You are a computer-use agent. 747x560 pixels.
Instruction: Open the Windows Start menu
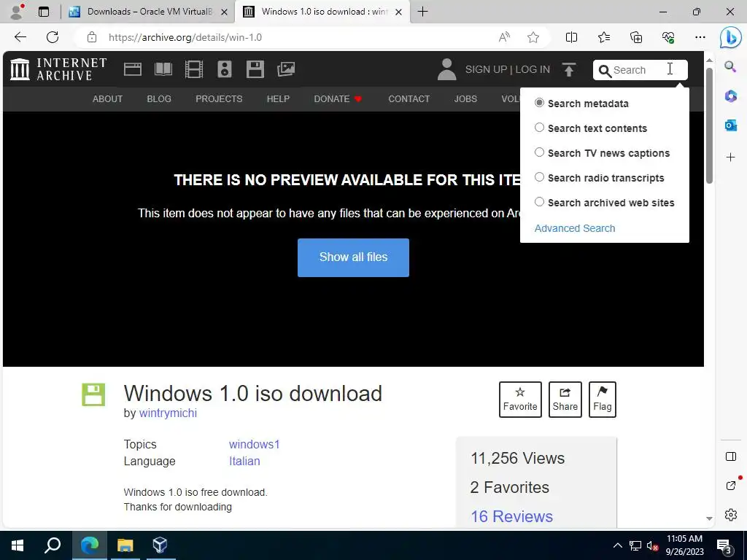tap(18, 545)
